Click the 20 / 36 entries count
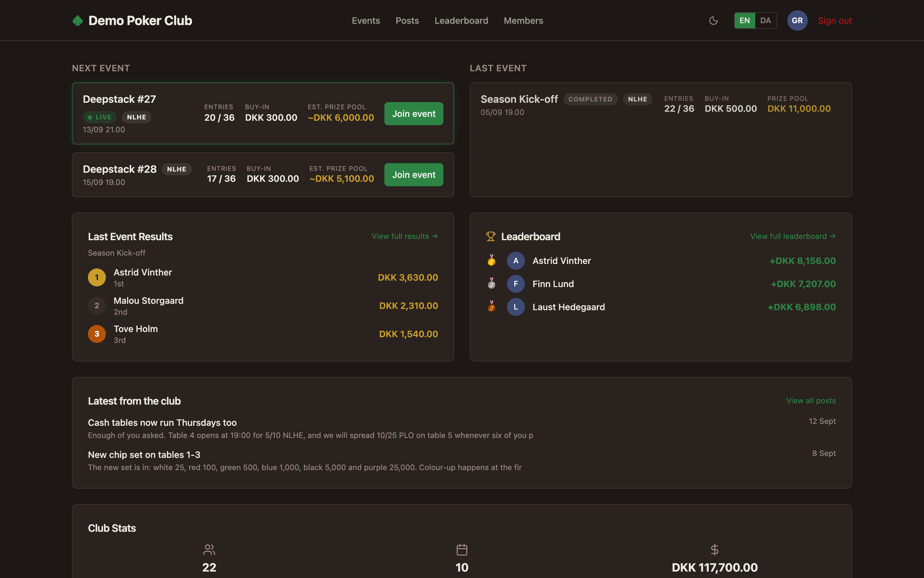Image resolution: width=924 pixels, height=578 pixels. coord(219,118)
